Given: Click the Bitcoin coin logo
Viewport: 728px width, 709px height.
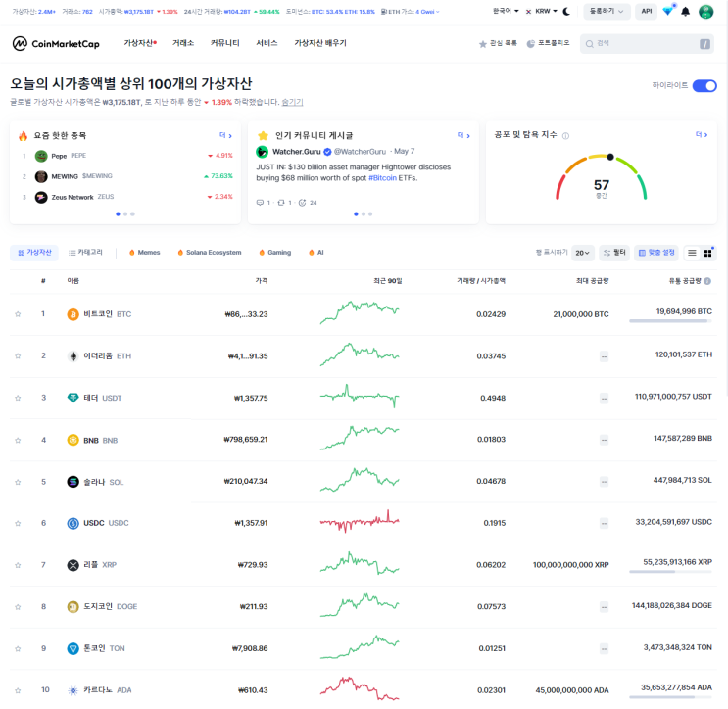Looking at the screenshot, I should (73, 314).
